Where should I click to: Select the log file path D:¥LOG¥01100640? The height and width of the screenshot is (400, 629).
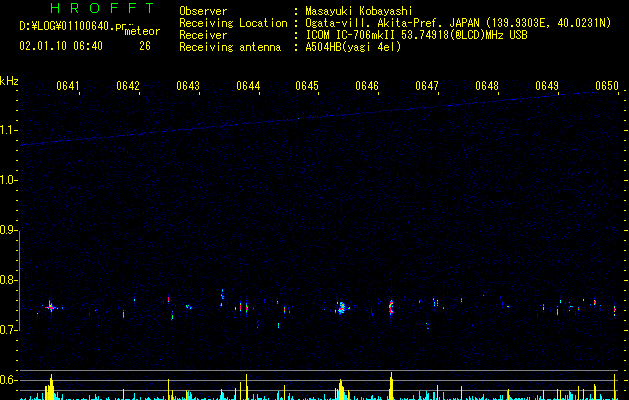coord(67,26)
